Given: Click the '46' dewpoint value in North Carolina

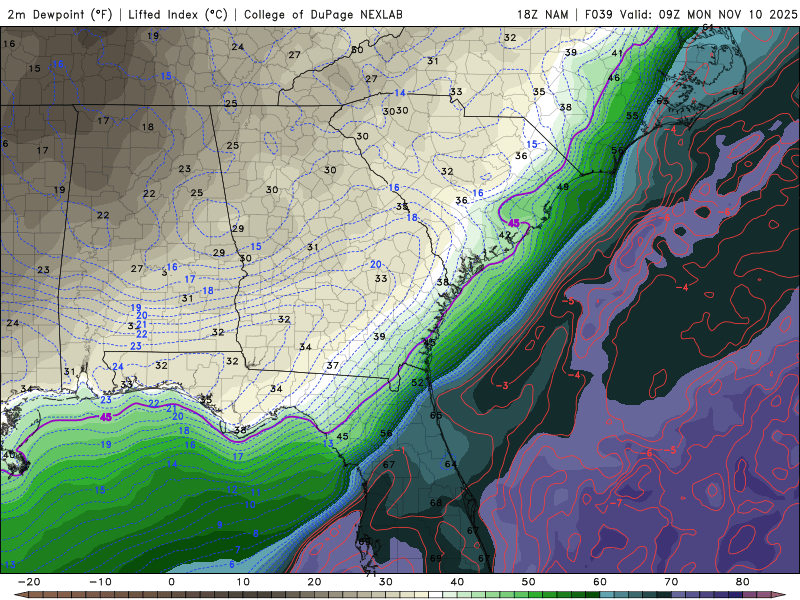Looking at the screenshot, I should click(614, 78).
